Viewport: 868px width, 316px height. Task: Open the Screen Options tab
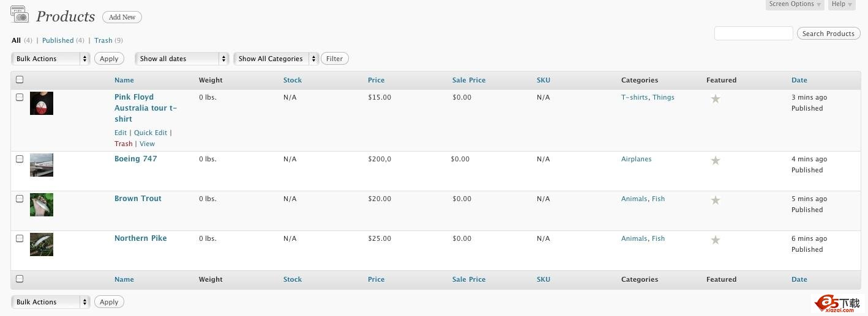pyautogui.click(x=795, y=4)
